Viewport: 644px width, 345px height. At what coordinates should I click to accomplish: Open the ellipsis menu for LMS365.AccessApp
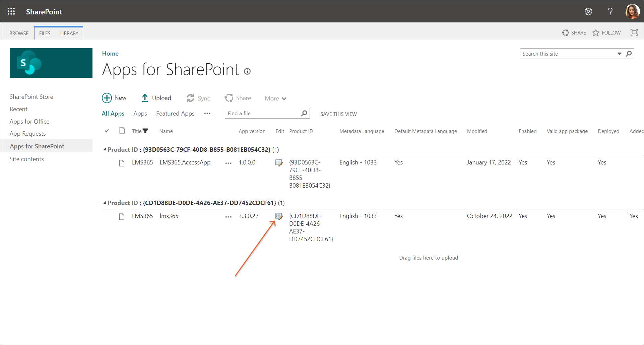click(228, 163)
